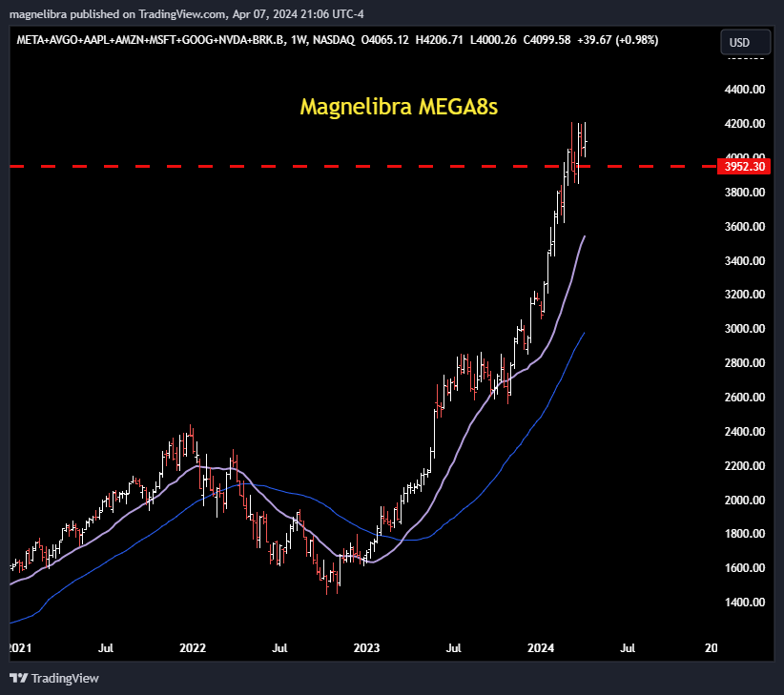Click the 3400.00 price axis label
Screen dimensions: 784x695
[x=745, y=261]
